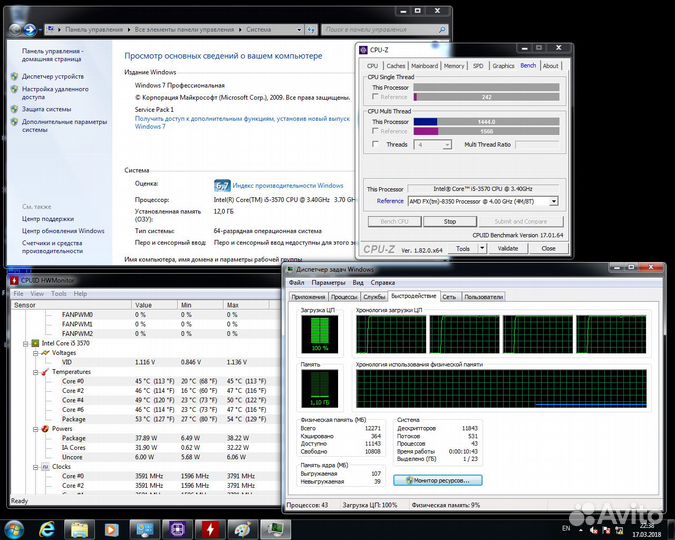Viewport: 675px width, 540px height.
Task: Switch to CPU-Z taskbar button
Action: point(177,529)
